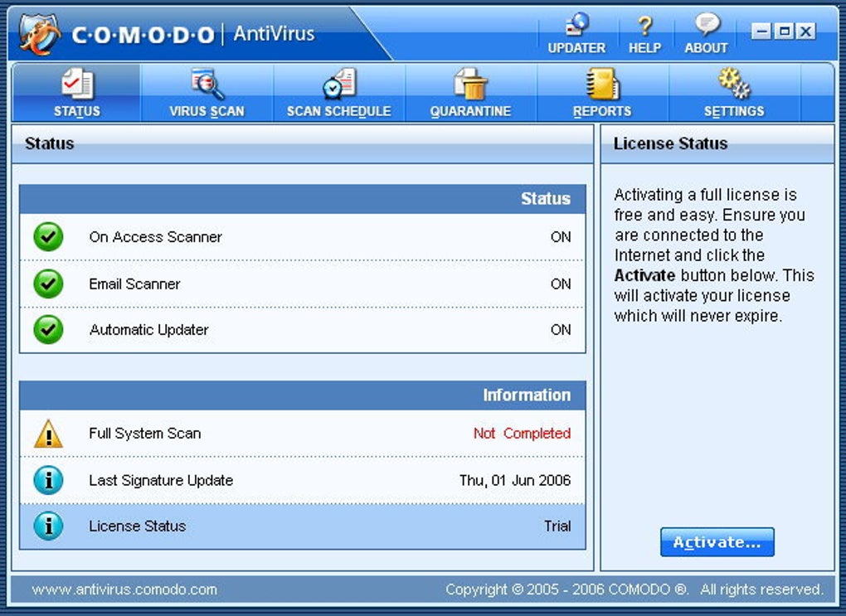The image size is (846, 616).
Task: Select the Reports notebook icon
Action: coord(603,84)
